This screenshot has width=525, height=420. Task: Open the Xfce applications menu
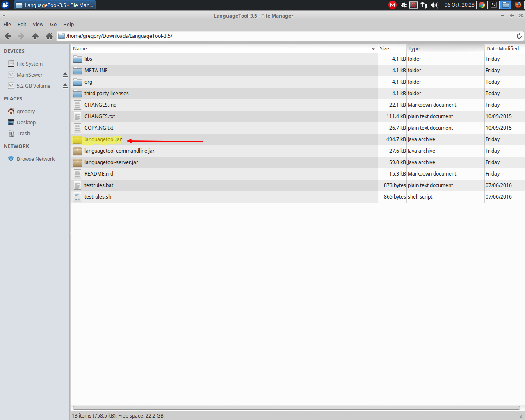[x=5, y=5]
